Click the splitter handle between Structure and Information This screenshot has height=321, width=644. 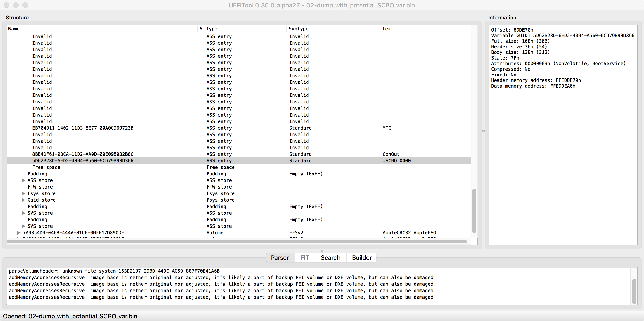click(x=483, y=131)
